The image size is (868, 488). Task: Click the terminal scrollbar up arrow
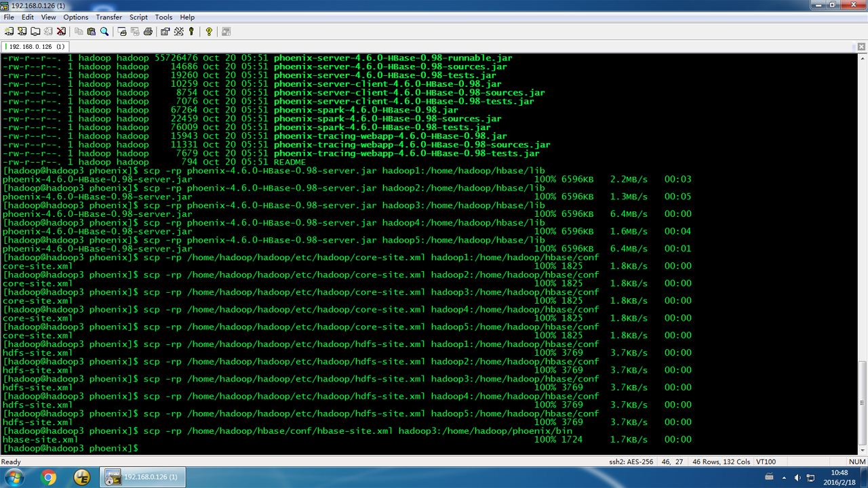pyautogui.click(x=863, y=59)
